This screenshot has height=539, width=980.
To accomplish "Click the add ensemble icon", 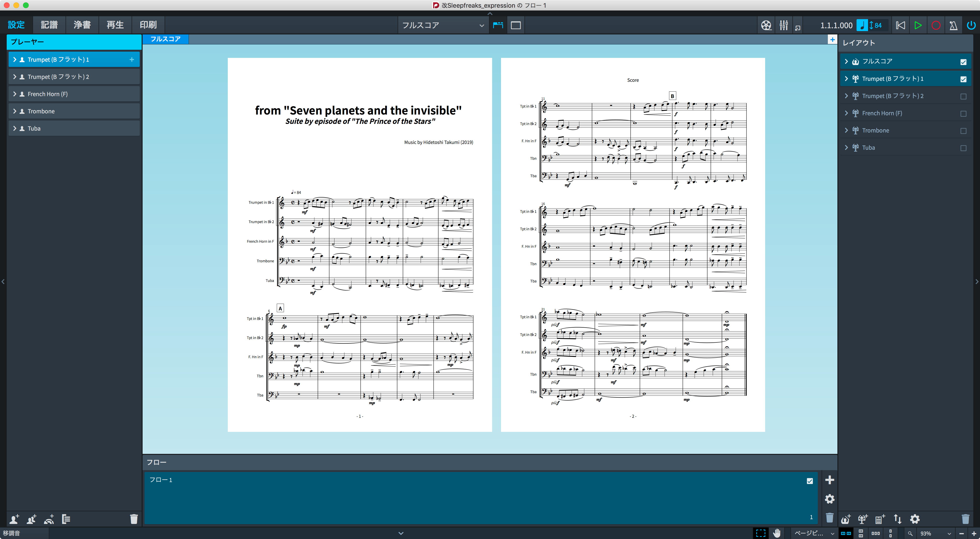I will coord(49,519).
